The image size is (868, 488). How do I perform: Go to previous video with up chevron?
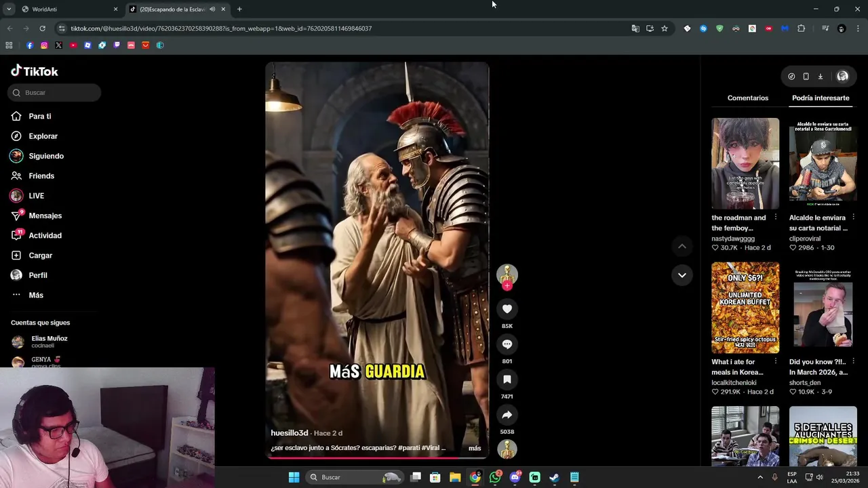tap(682, 247)
